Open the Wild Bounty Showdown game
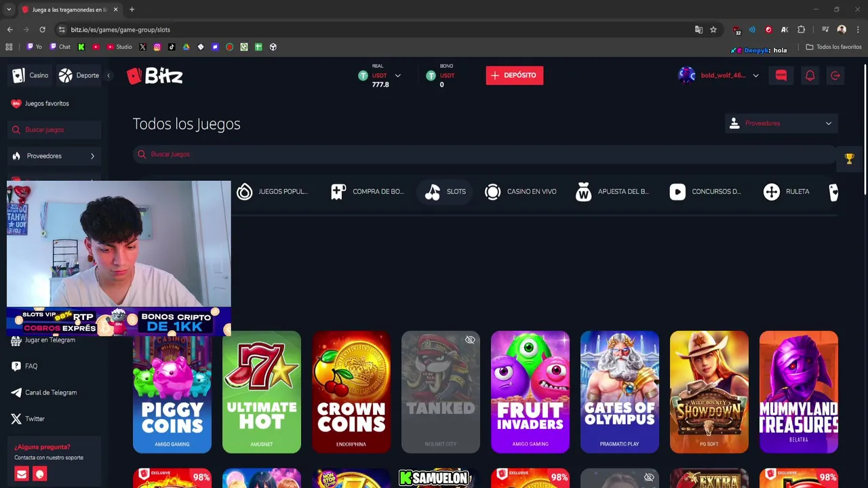The width and height of the screenshot is (868, 488). 709,392
